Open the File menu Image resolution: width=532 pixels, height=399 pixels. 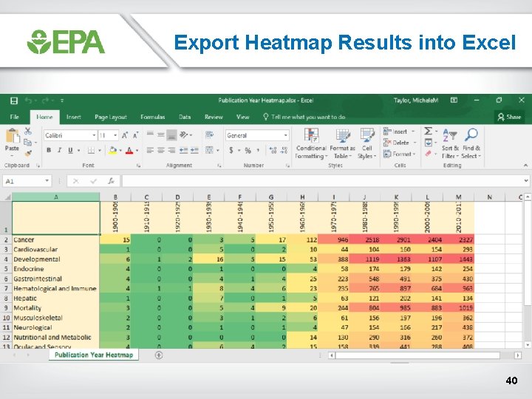point(15,117)
